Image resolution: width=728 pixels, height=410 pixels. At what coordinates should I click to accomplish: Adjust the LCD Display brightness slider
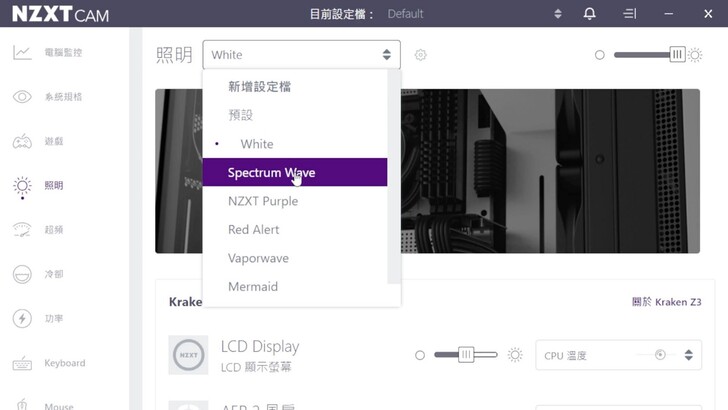tap(466, 355)
